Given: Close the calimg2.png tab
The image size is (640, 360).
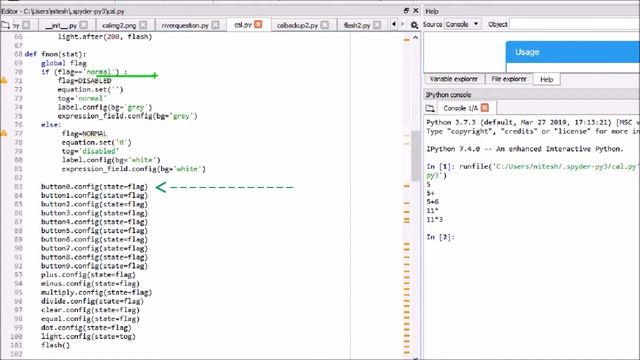Looking at the screenshot, I should point(143,25).
